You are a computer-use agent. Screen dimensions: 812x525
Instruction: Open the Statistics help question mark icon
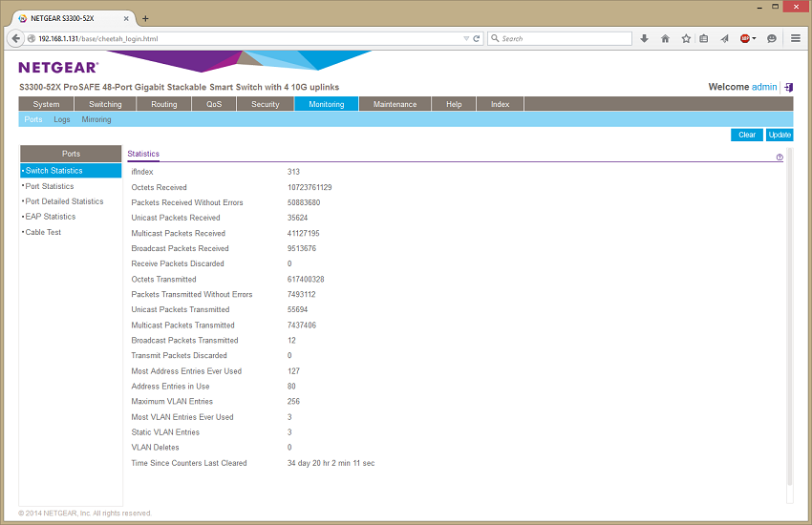(x=780, y=157)
